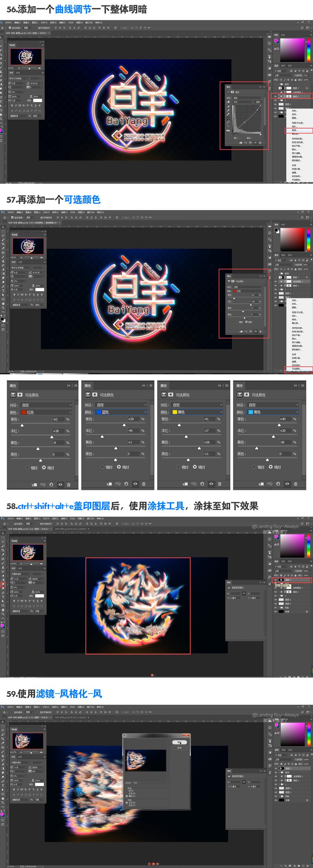The height and width of the screenshot is (868, 313).
Task: Click the mask icon in Yellows (黄色) panel header
Action: coord(171,394)
